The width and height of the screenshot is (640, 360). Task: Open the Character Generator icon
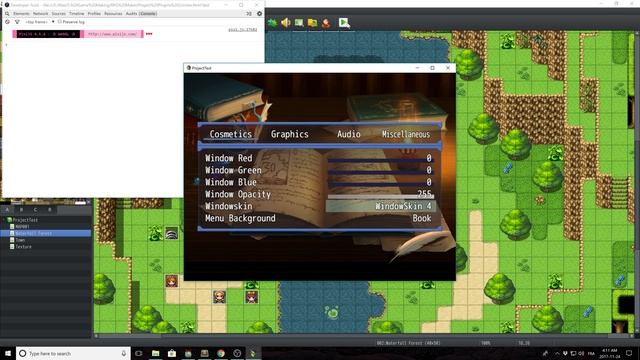[x=326, y=23]
